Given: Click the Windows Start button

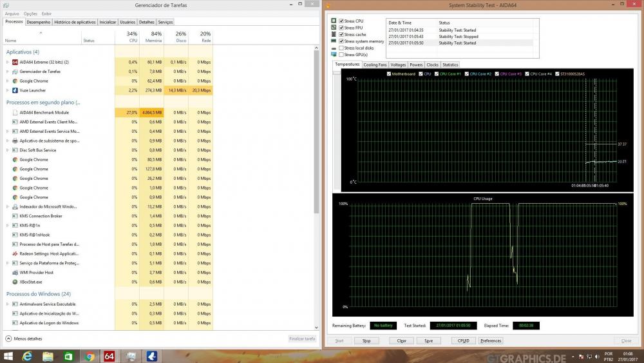Looking at the screenshot, I should [x=8, y=356].
